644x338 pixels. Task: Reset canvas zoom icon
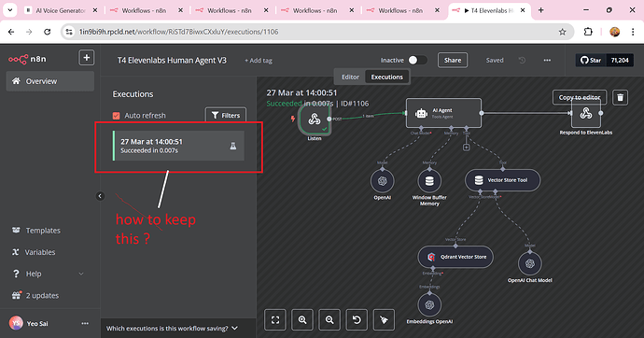tap(357, 320)
